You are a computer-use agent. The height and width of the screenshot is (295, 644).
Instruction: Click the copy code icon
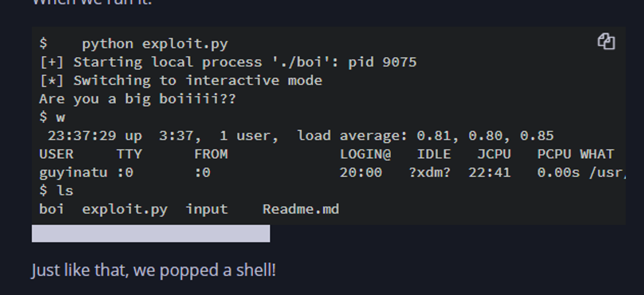point(606,42)
